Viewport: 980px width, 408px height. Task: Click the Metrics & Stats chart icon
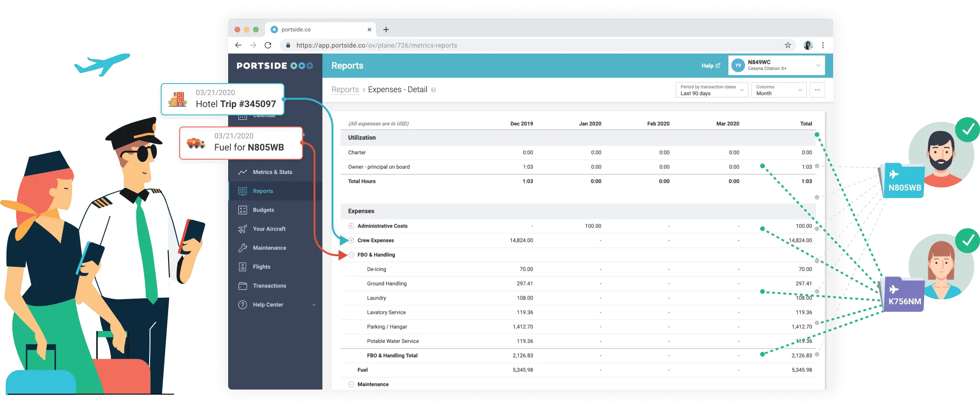pyautogui.click(x=242, y=172)
